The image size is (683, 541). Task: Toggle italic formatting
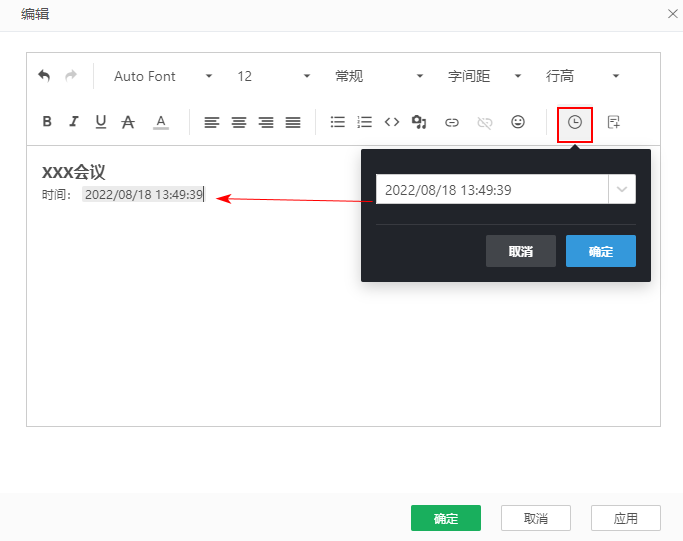point(74,122)
